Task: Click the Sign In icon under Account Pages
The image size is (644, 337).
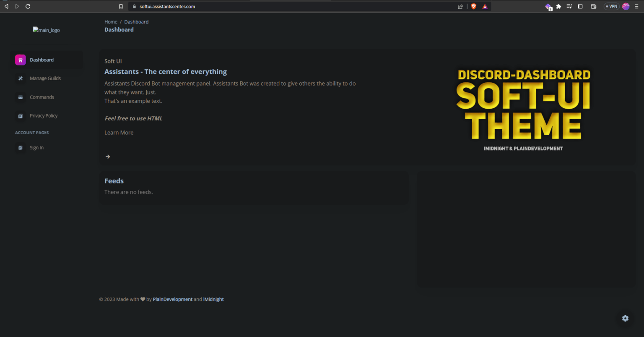Action: click(x=20, y=147)
